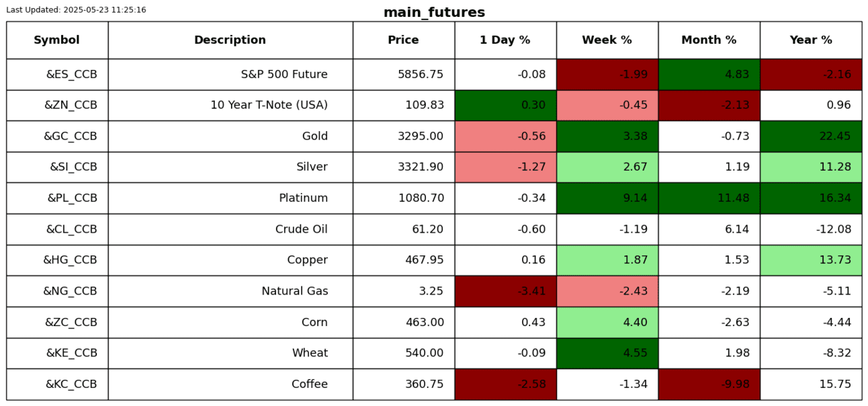Screen dimensions: 868x406
Task: Click the 1 Day % column header
Action: pos(505,40)
